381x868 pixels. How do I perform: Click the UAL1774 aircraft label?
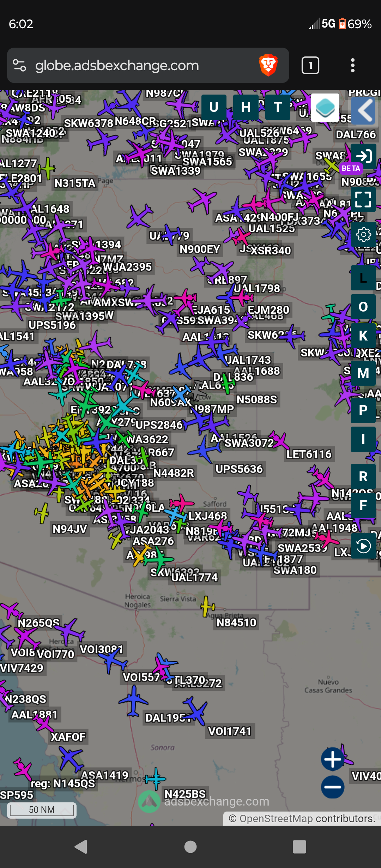195,578
